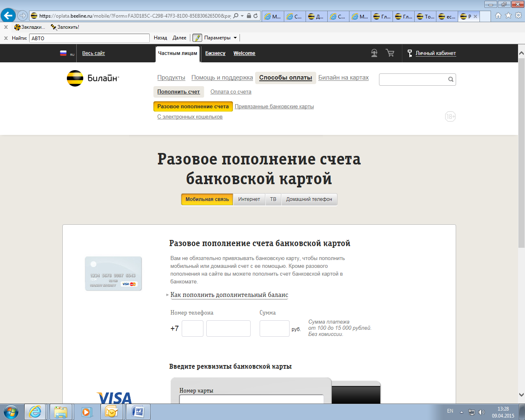Screen dimensions: 525x420
Task: Click 'Заложить!' bookmark toolbar item
Action: tap(65, 27)
